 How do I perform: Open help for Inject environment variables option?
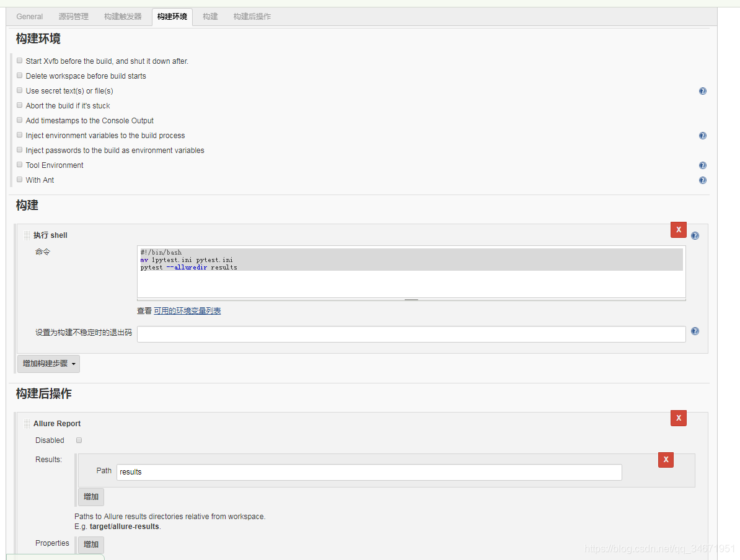coord(703,136)
